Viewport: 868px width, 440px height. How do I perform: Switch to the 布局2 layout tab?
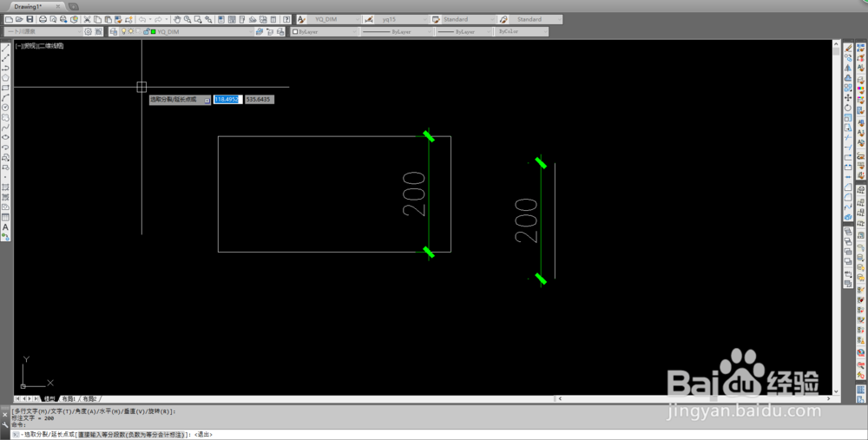(x=89, y=398)
